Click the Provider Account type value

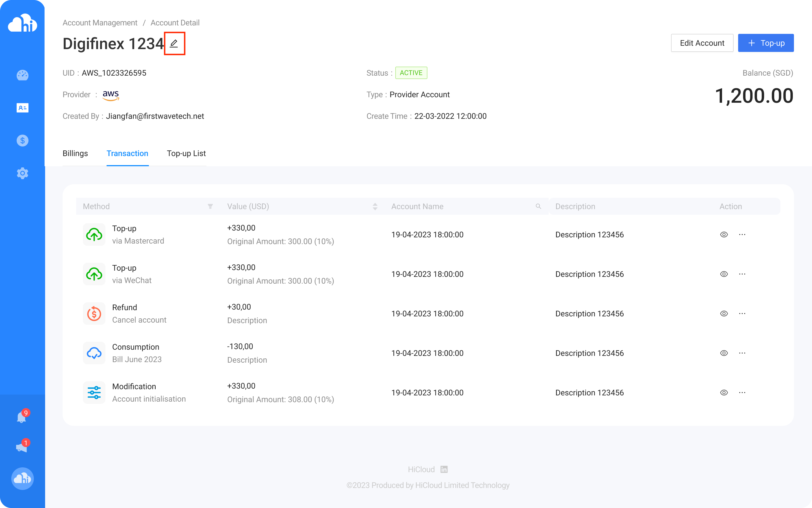(x=420, y=95)
